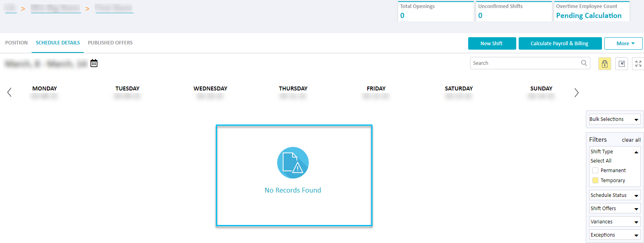644x243 pixels.
Task: Expand the Exceptions filter
Action: [x=615, y=235]
